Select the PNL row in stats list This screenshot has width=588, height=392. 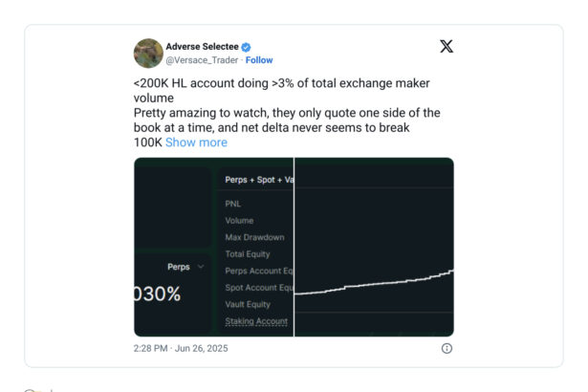pyautogui.click(x=233, y=204)
